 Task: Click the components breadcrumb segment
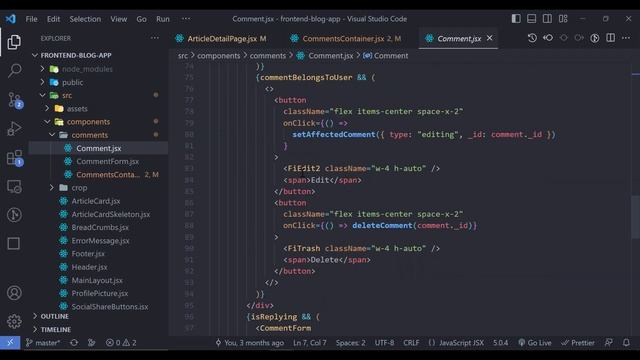click(219, 56)
